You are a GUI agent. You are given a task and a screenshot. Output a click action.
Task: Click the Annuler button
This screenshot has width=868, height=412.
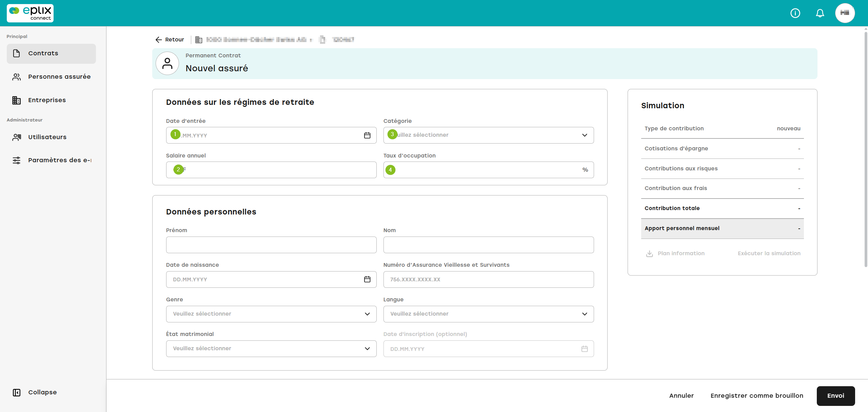tap(682, 396)
